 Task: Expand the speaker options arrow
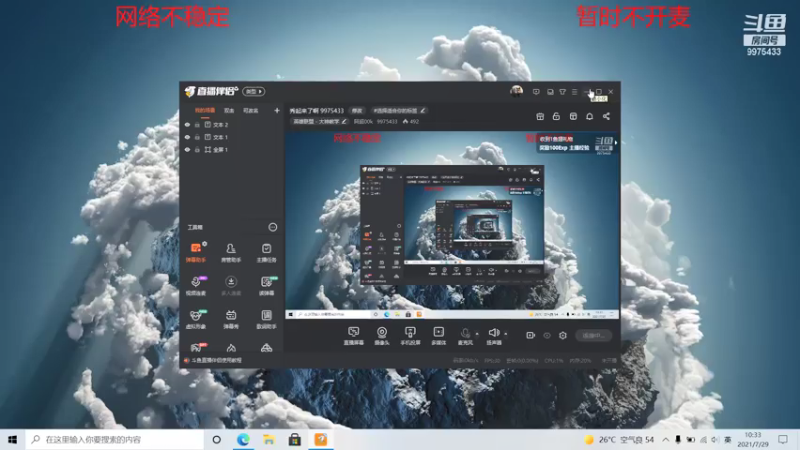point(506,334)
